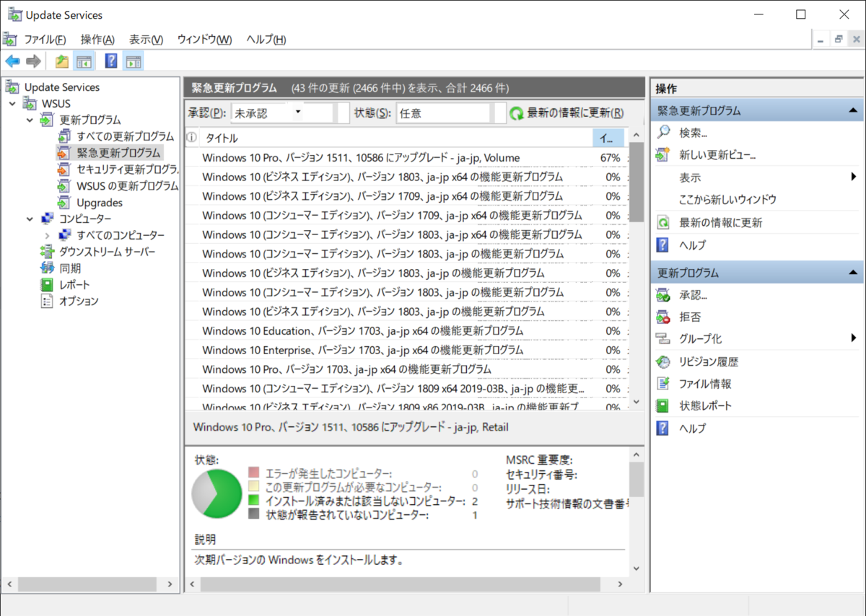Click 状態レポート action
The image size is (866, 616).
705,406
